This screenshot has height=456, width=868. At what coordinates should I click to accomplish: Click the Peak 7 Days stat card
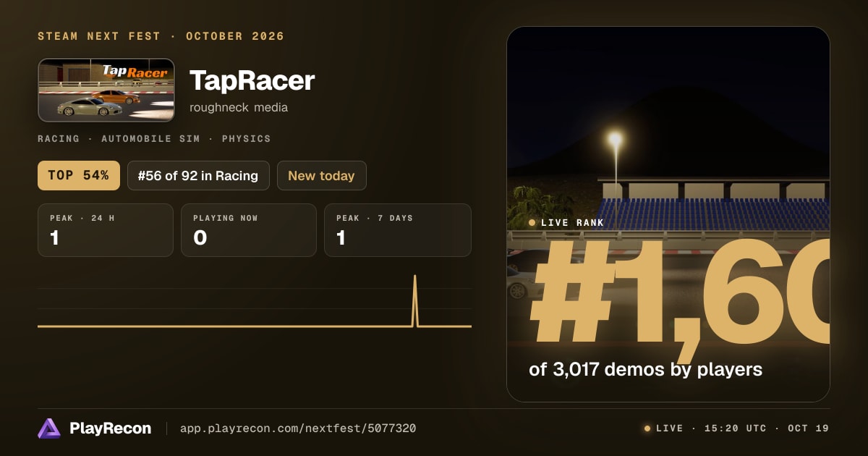pyautogui.click(x=398, y=230)
